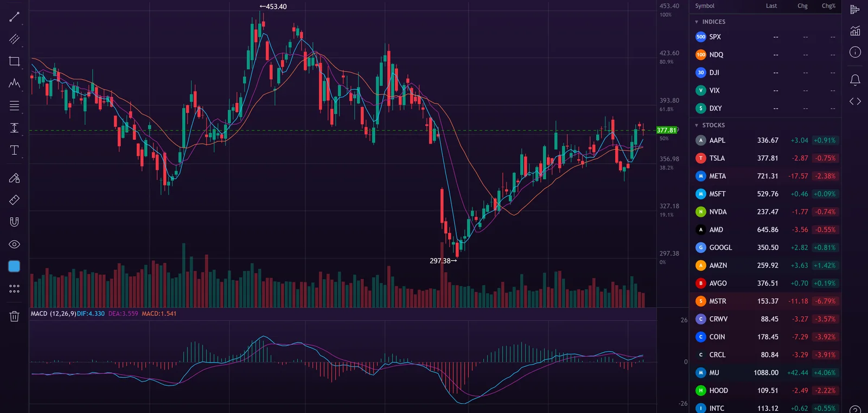This screenshot has height=413, width=868.
Task: Select CRWV in the watchlist
Action: tap(765, 319)
